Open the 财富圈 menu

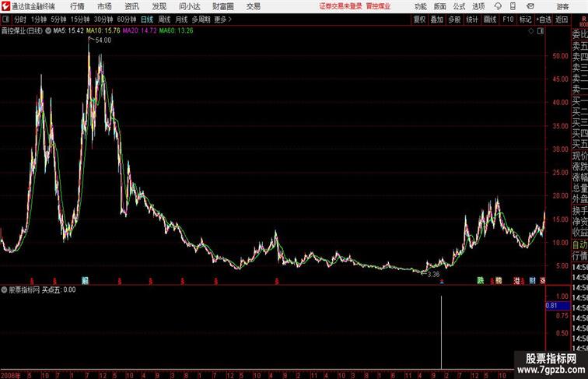click(x=223, y=6)
